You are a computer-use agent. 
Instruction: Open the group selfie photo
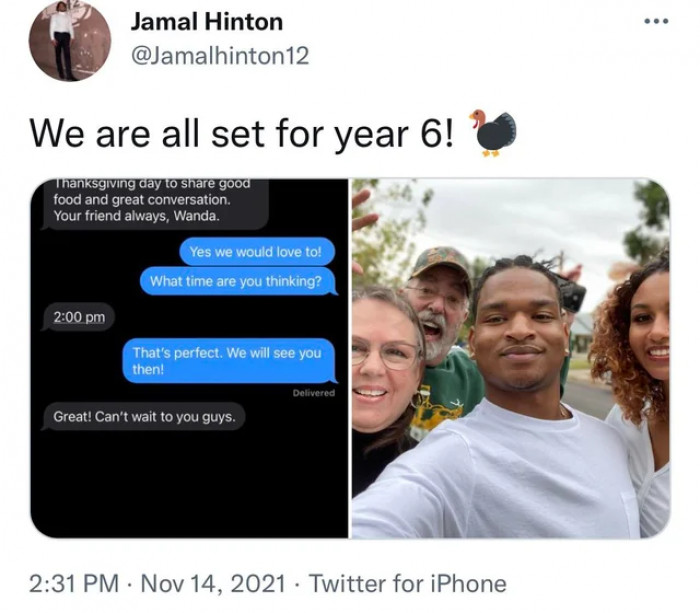pos(511,358)
